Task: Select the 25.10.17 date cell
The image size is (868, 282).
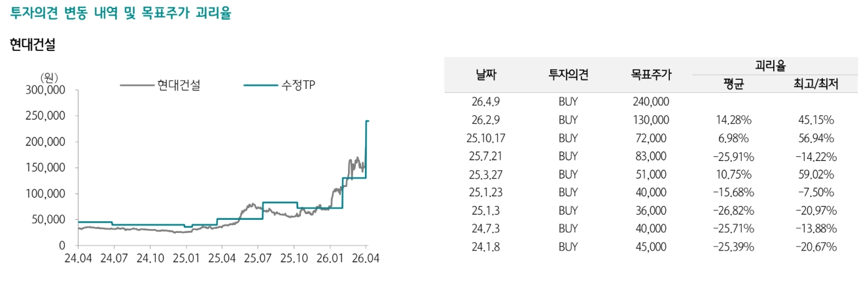Action: (485, 138)
